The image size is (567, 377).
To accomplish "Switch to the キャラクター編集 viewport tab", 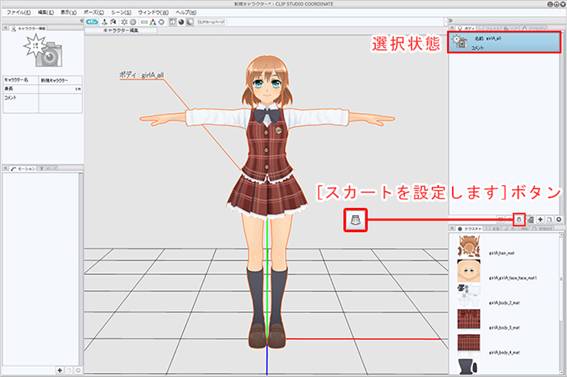I will coord(121,30).
